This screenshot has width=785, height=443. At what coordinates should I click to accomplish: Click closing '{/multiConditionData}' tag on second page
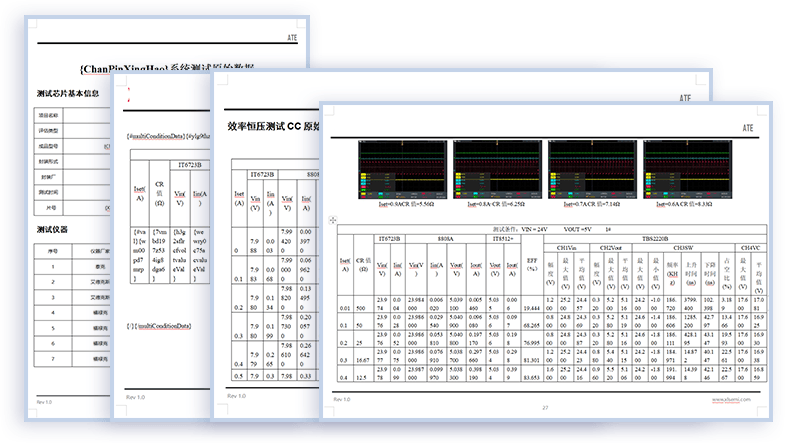161,326
